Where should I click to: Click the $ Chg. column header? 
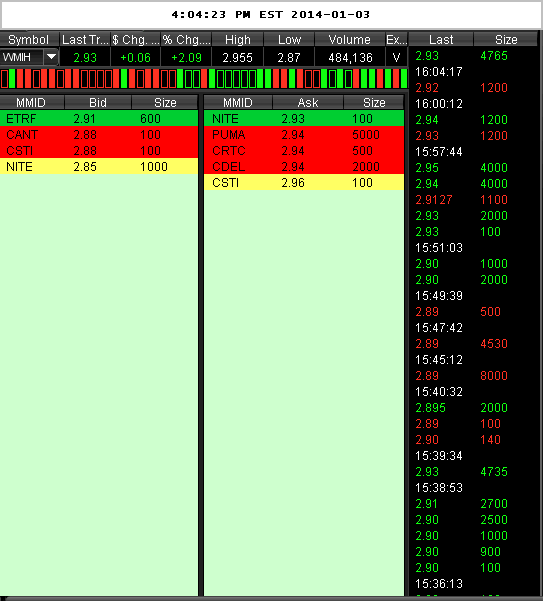pos(135,40)
